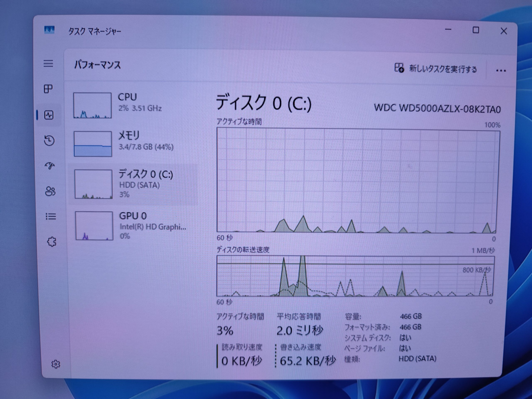Click the GPU 0 mini graph

94,226
